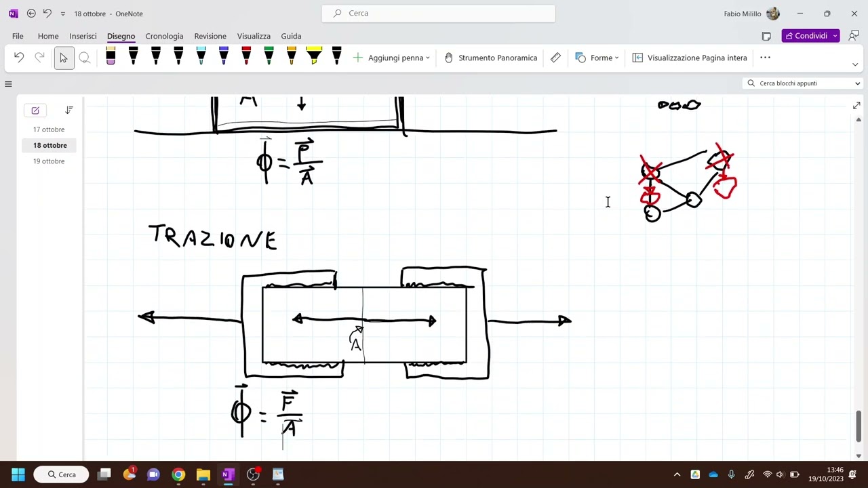
Task: Open the 17 ottobre page
Action: click(x=49, y=129)
